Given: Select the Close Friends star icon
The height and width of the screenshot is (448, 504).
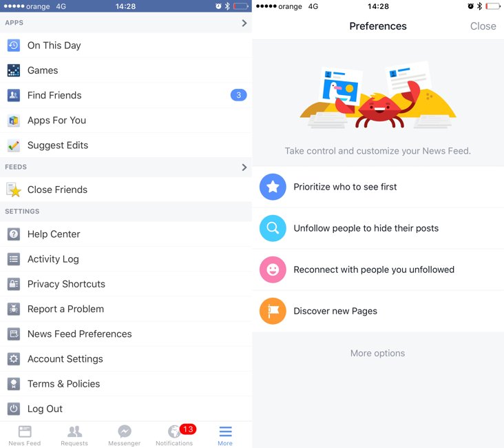Looking at the screenshot, I should pyautogui.click(x=14, y=190).
